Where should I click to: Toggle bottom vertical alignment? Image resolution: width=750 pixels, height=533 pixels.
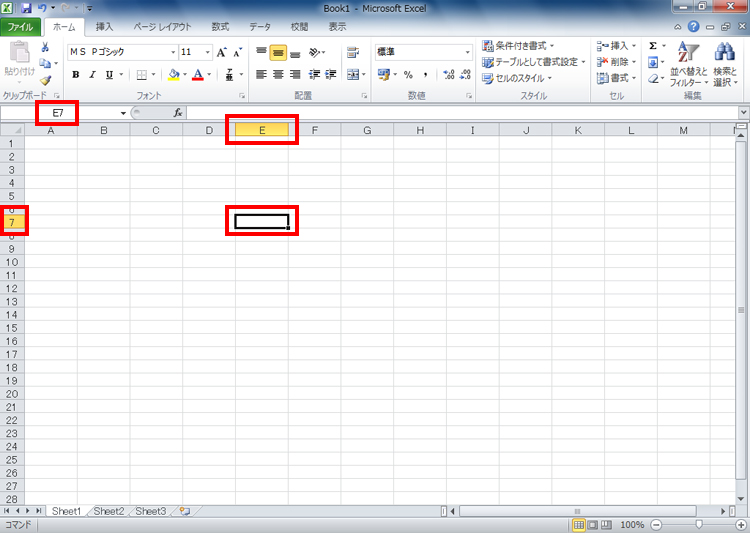(x=295, y=53)
